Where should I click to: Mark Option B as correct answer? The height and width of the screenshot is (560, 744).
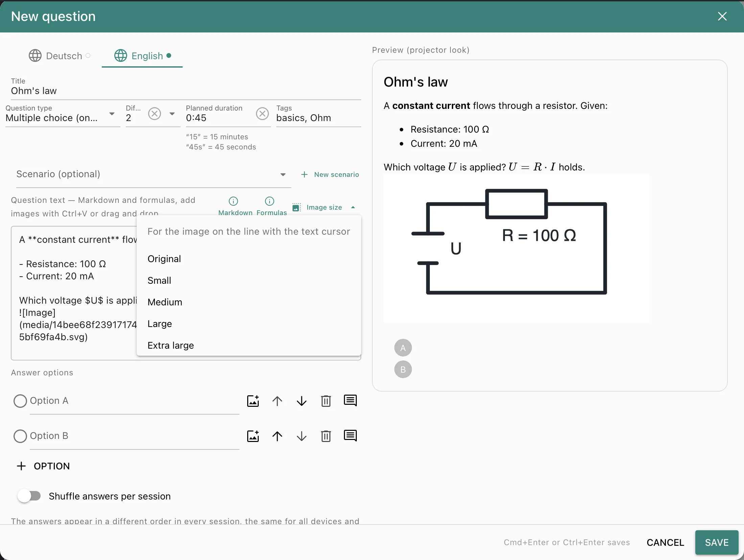(x=20, y=436)
